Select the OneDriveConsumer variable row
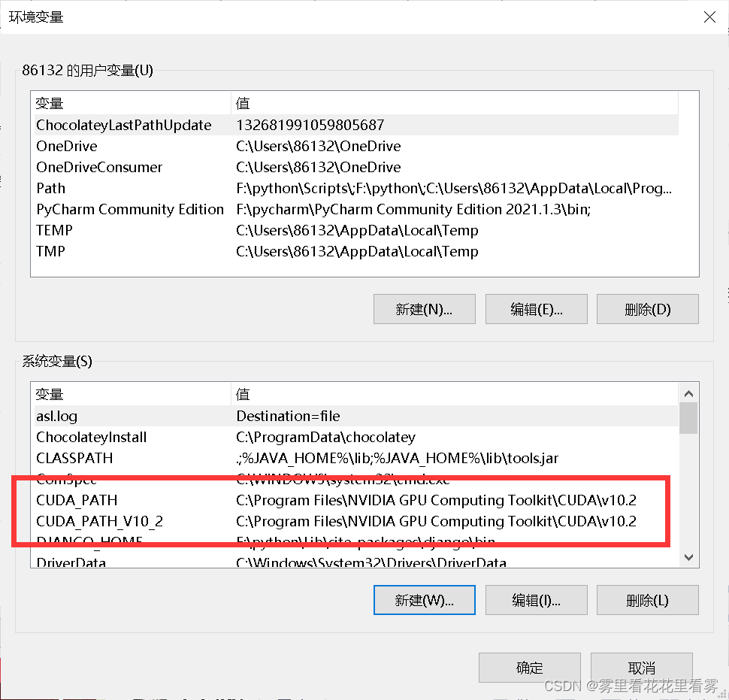729x700 pixels. (356, 167)
